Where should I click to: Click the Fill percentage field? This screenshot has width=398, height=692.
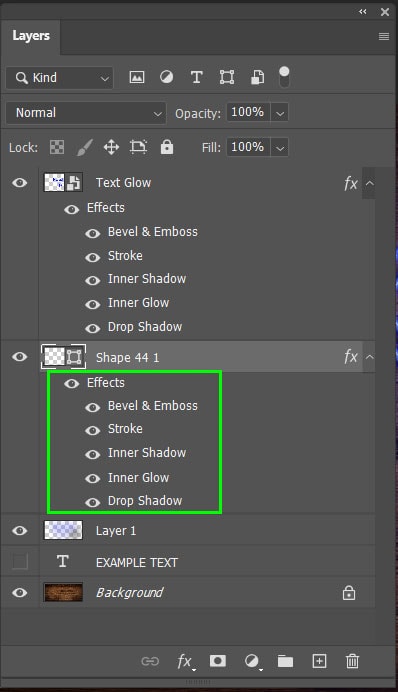tap(248, 147)
